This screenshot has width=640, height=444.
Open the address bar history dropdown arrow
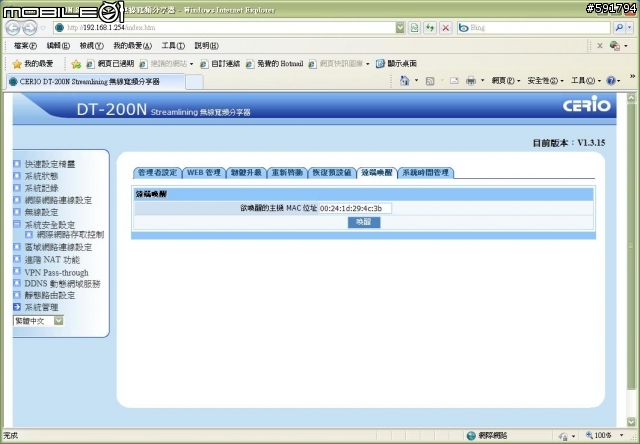[x=400, y=28]
